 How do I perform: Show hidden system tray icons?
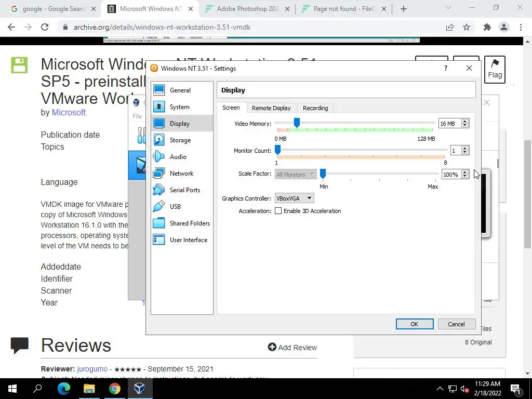click(440, 389)
